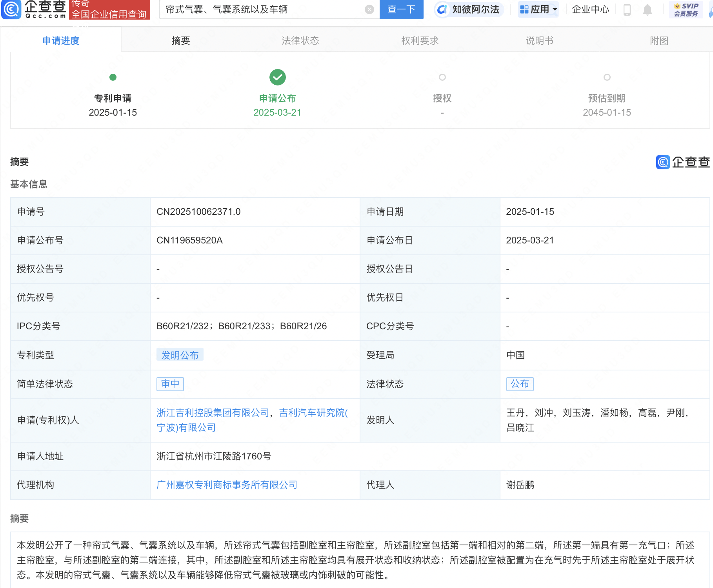The image size is (713, 588).
Task: Open 企业中心 menu
Action: click(x=590, y=9)
